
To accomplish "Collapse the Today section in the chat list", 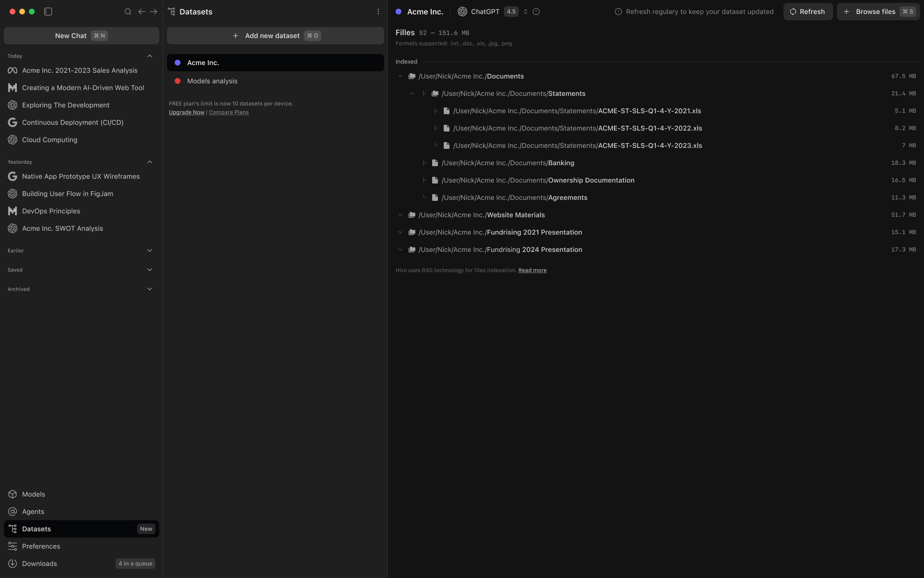I will [x=150, y=56].
